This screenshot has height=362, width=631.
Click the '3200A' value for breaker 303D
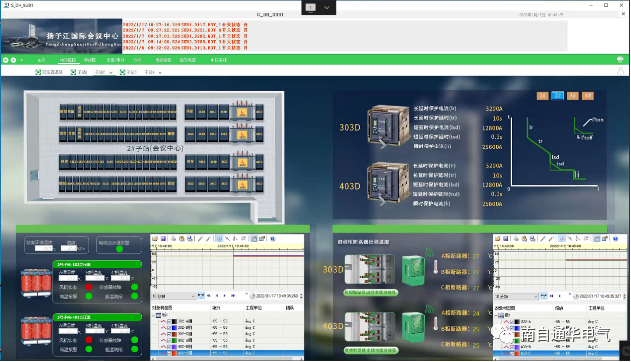(x=494, y=109)
